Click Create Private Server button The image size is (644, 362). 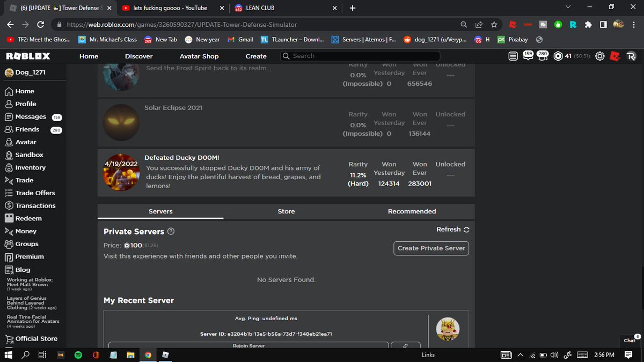(x=431, y=248)
